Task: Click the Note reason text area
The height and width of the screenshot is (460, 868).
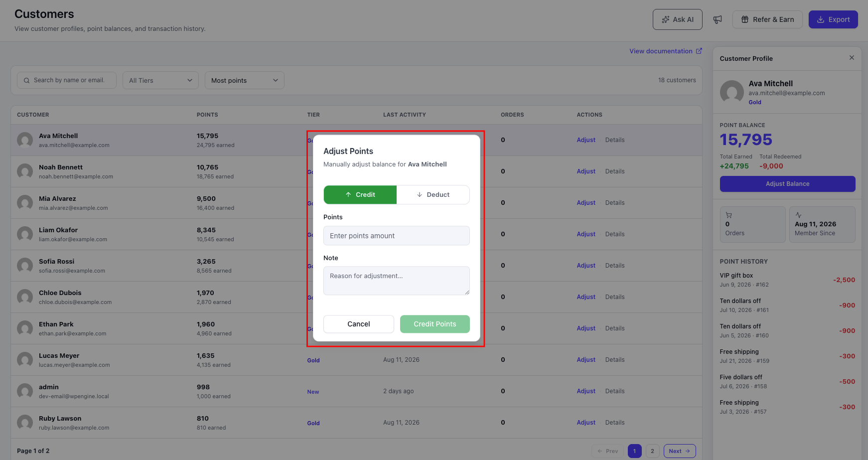Action: 397,281
